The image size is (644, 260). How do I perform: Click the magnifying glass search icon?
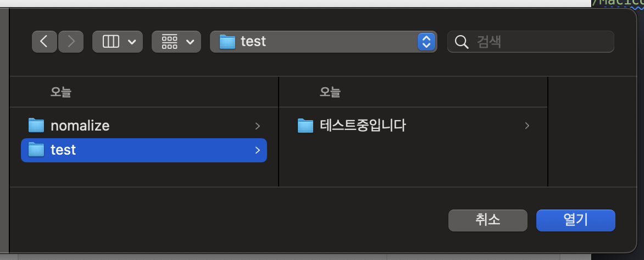(462, 42)
